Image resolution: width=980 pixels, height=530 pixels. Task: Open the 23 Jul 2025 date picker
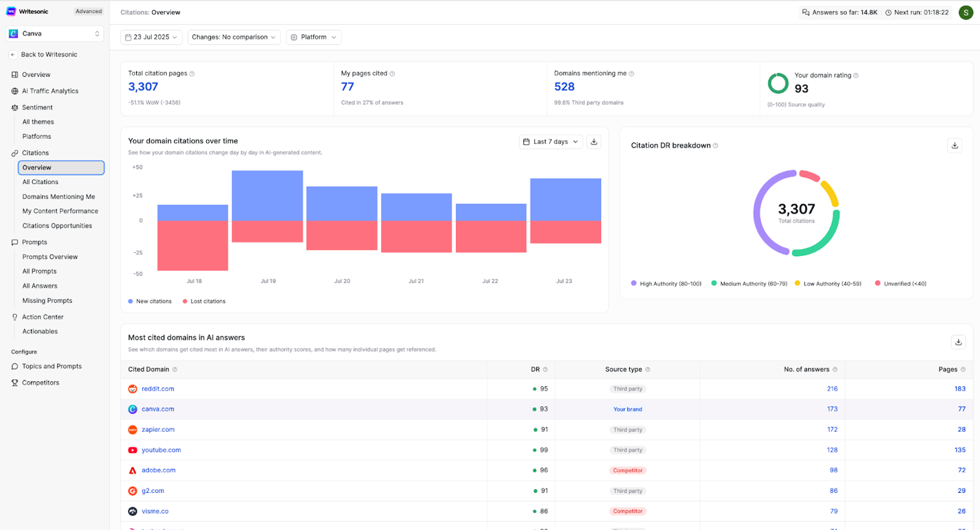point(151,37)
